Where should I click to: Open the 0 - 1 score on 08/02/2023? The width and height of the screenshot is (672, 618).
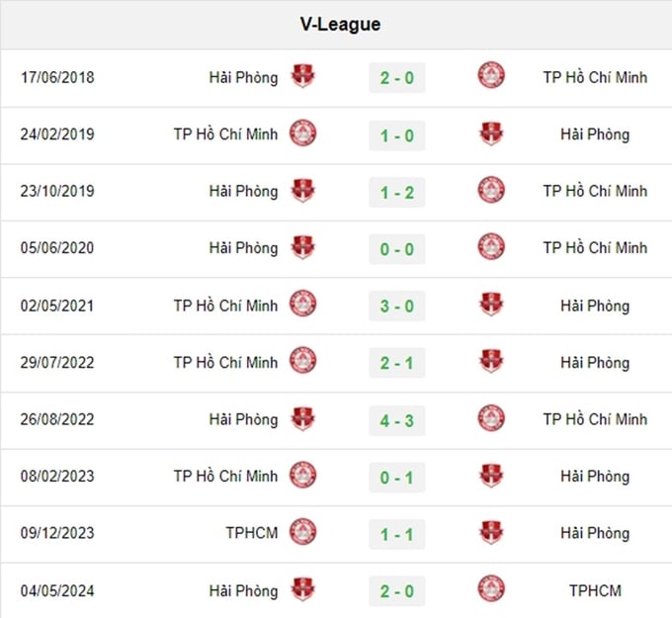click(397, 478)
